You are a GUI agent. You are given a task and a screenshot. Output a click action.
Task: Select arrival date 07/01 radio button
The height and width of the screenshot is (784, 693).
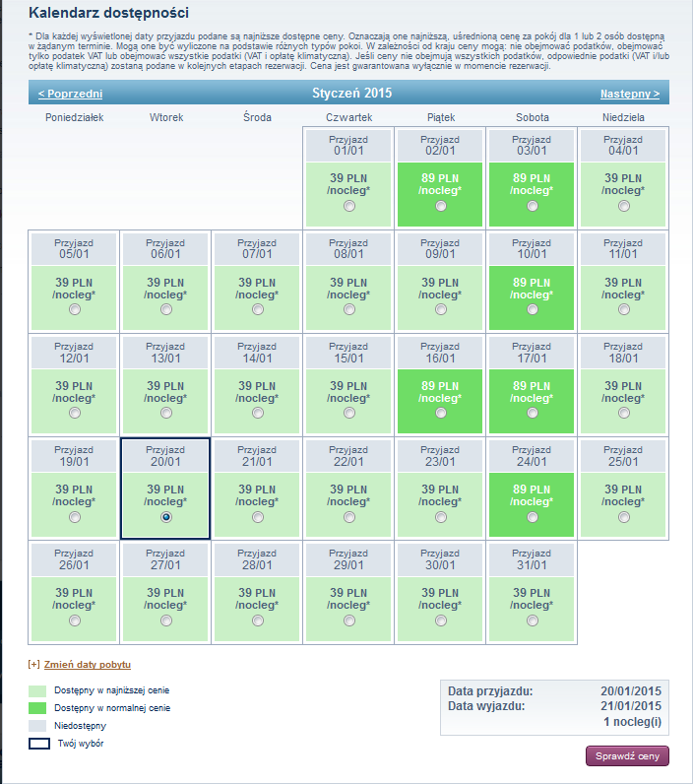pos(258,309)
